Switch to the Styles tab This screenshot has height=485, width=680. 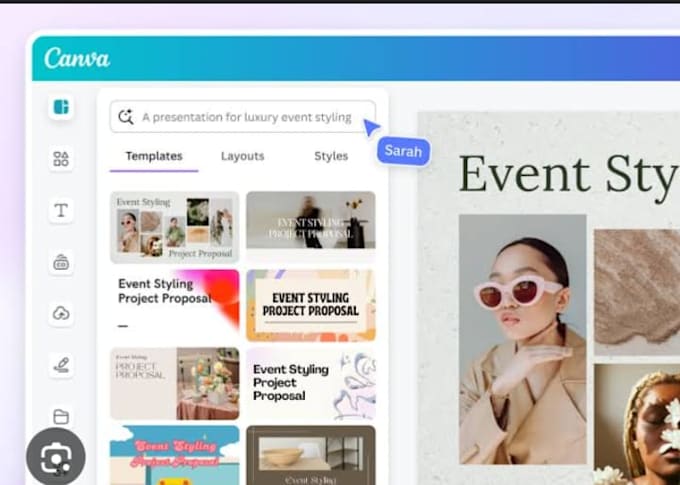(331, 156)
